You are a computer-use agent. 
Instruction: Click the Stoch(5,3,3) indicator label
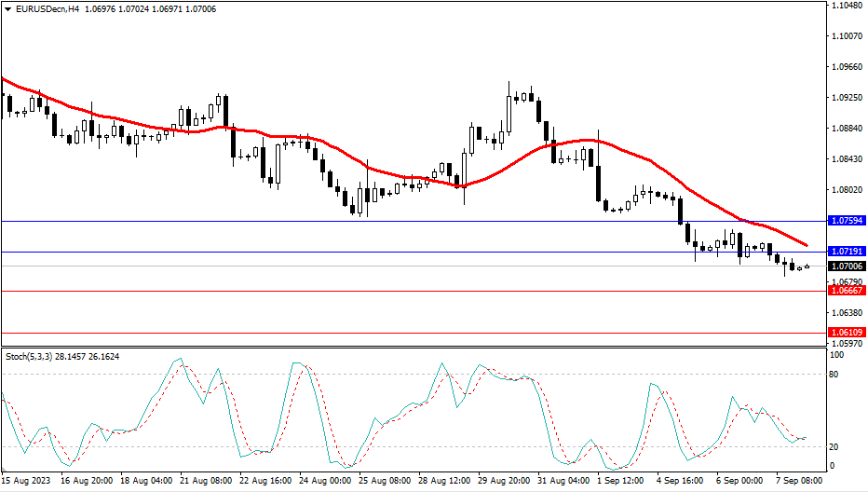coord(30,356)
